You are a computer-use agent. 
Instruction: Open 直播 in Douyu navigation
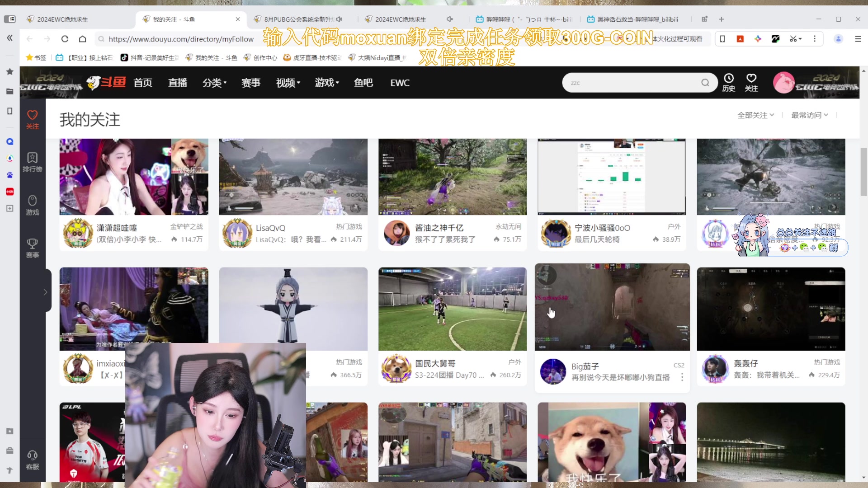178,83
